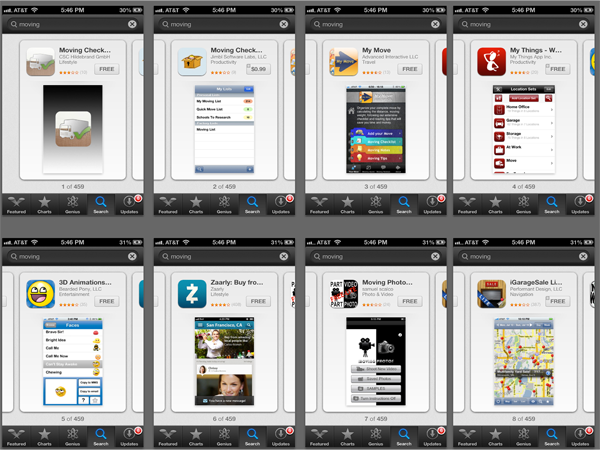View the San Francisco screenshot for Zaarly
The height and width of the screenshot is (450, 600).
click(224, 361)
